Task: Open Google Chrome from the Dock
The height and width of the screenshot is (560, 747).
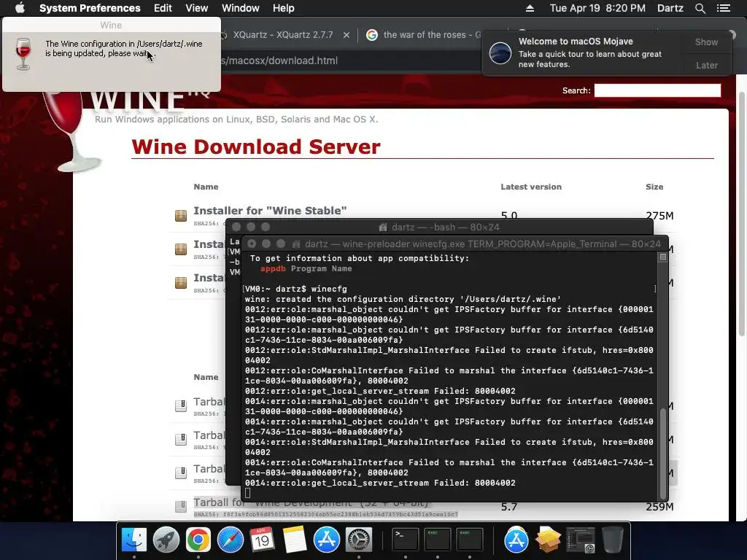Action: (198, 540)
